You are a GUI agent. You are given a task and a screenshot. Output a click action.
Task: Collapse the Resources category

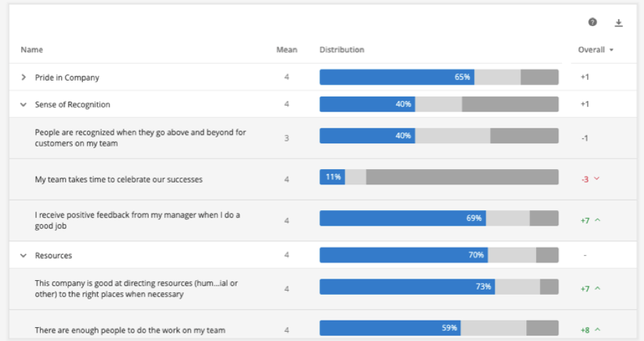pyautogui.click(x=24, y=256)
